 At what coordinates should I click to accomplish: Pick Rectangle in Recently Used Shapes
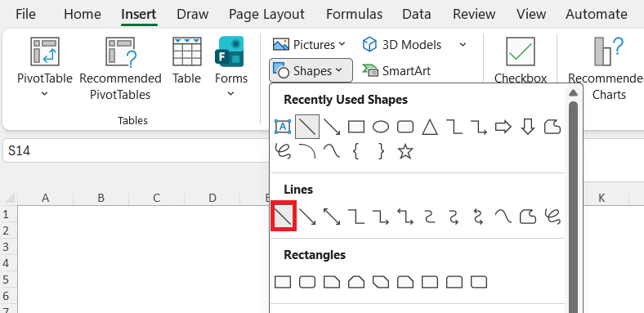pyautogui.click(x=356, y=127)
